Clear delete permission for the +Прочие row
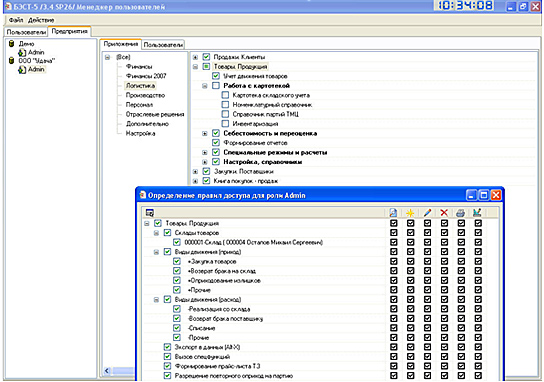This screenshot has width=544, height=382. (x=444, y=289)
